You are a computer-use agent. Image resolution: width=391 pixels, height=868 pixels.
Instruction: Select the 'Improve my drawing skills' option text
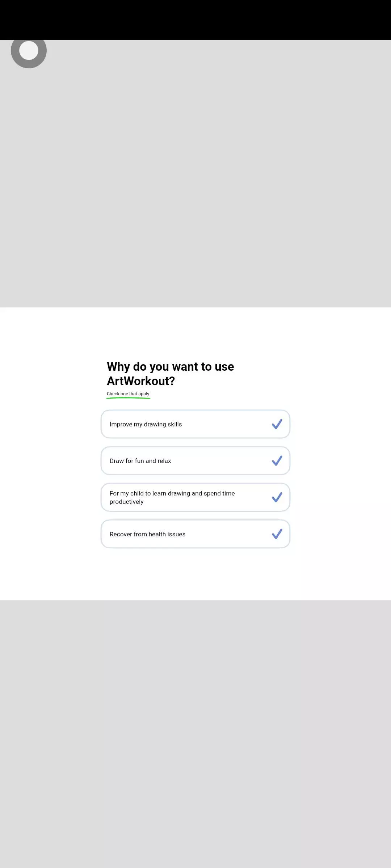point(146,424)
